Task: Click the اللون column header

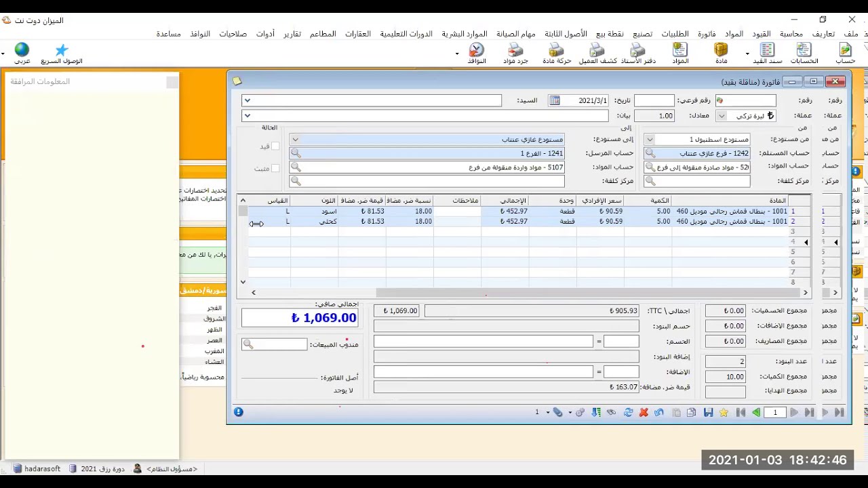Action: (314, 201)
